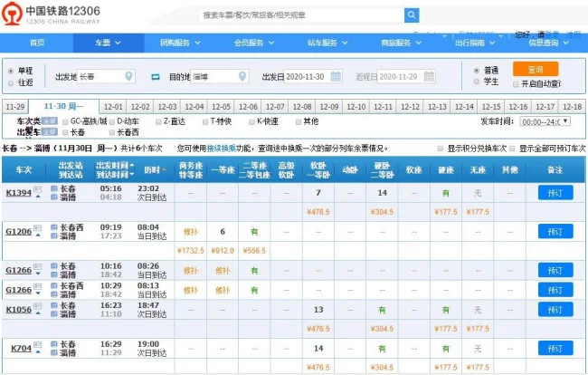Click the 出发地 departure station field
This screenshot has width=588, height=375.
[107, 77]
